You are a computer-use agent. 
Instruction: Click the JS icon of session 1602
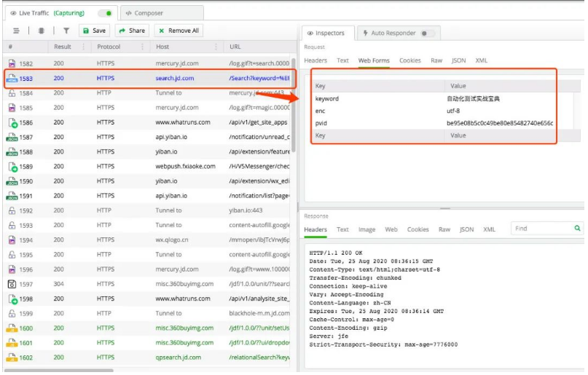point(12,358)
